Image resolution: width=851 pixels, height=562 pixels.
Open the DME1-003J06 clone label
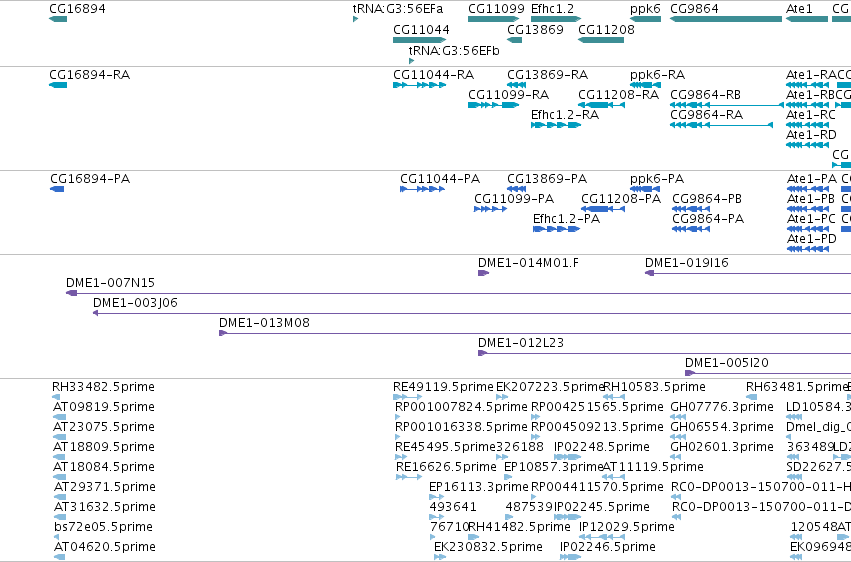[135, 303]
